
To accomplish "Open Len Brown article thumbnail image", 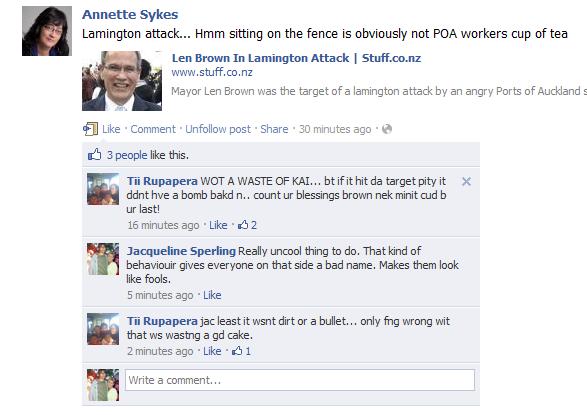I will click(122, 81).
